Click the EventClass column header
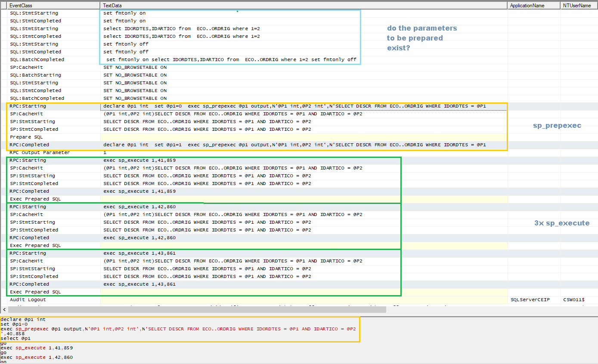Image resolution: width=598 pixels, height=364 pixels. pyautogui.click(x=27, y=5)
